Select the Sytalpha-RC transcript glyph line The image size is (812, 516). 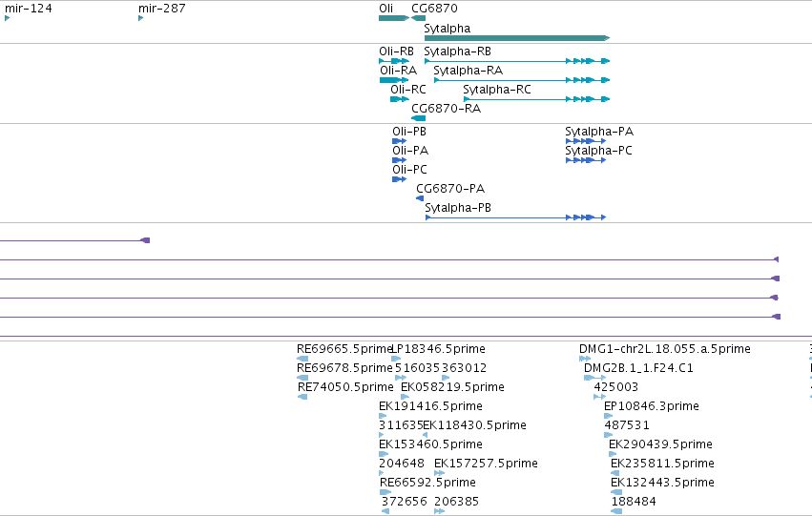coord(537,99)
